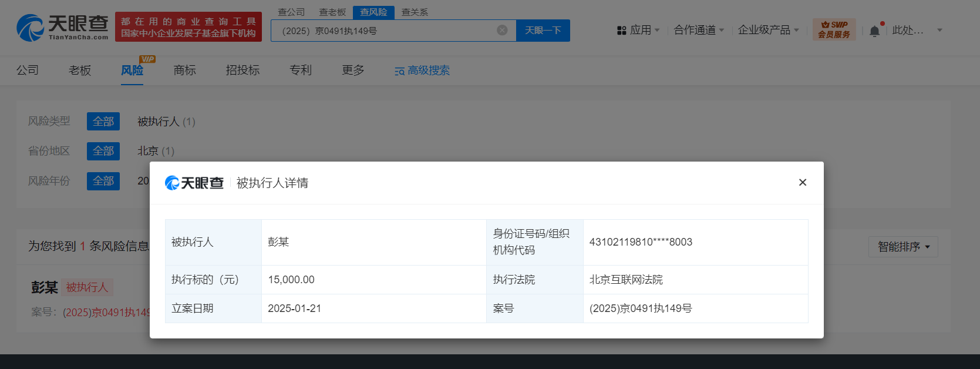Clear the search box text

(x=502, y=31)
